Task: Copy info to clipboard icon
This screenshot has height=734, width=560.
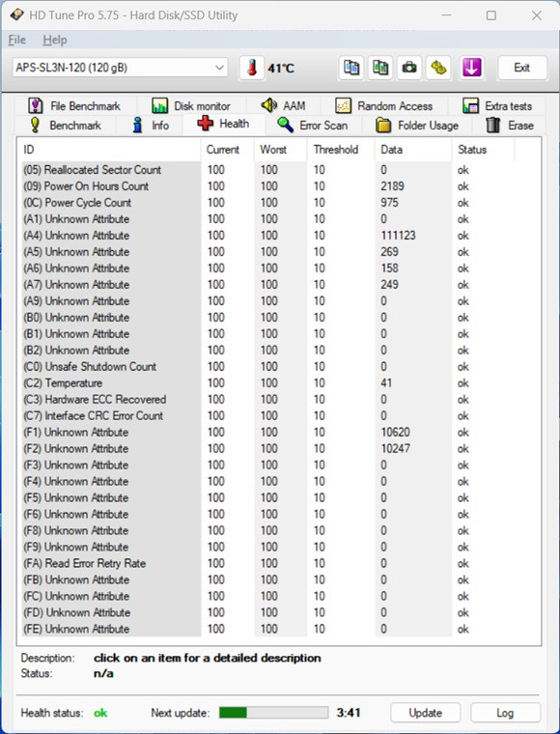Action: point(351,69)
